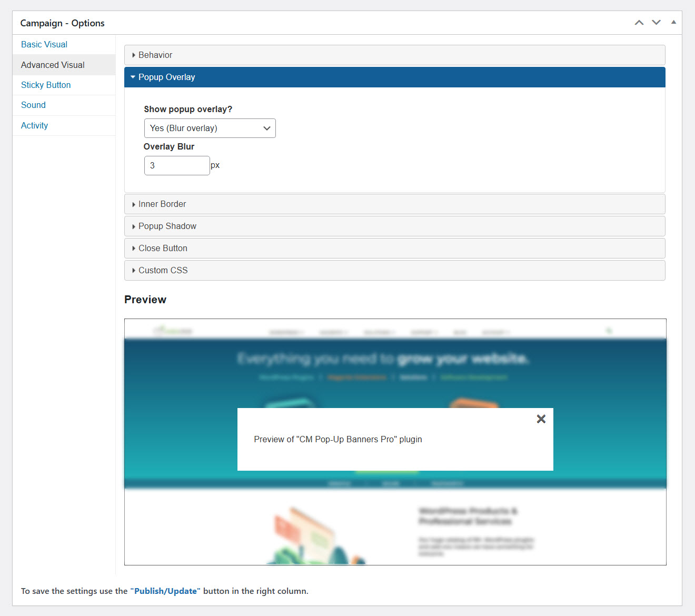The height and width of the screenshot is (616, 695).
Task: Click the preview popup text message
Action: [338, 439]
